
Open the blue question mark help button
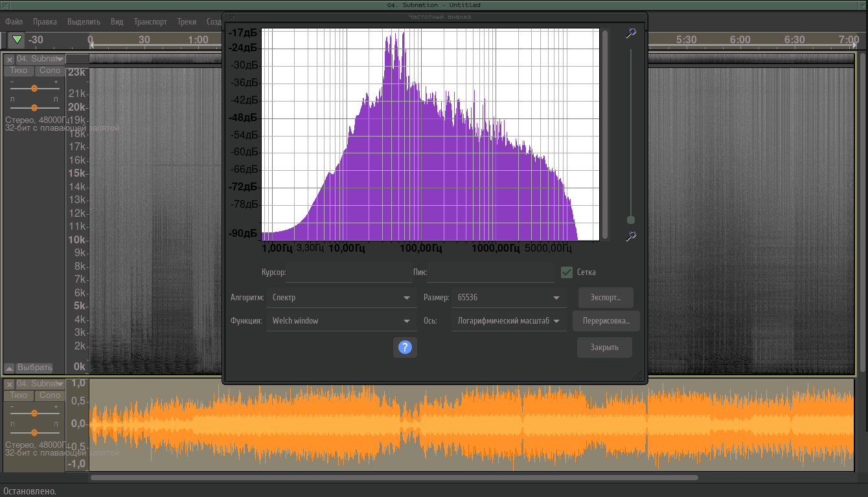pos(405,348)
